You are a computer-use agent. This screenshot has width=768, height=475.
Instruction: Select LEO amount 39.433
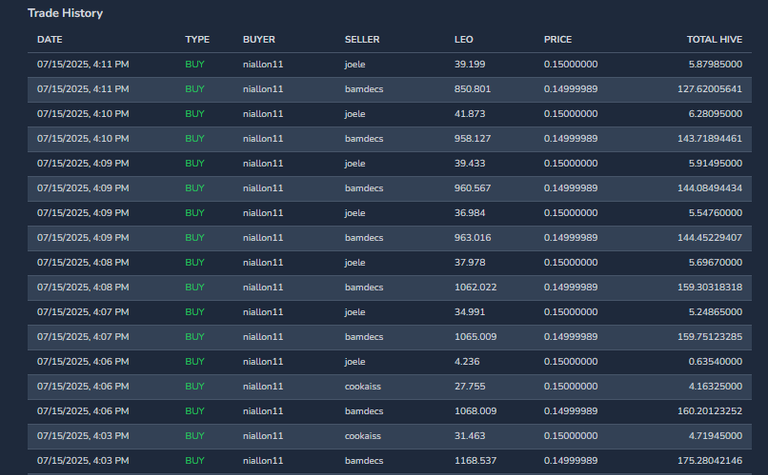click(x=470, y=164)
